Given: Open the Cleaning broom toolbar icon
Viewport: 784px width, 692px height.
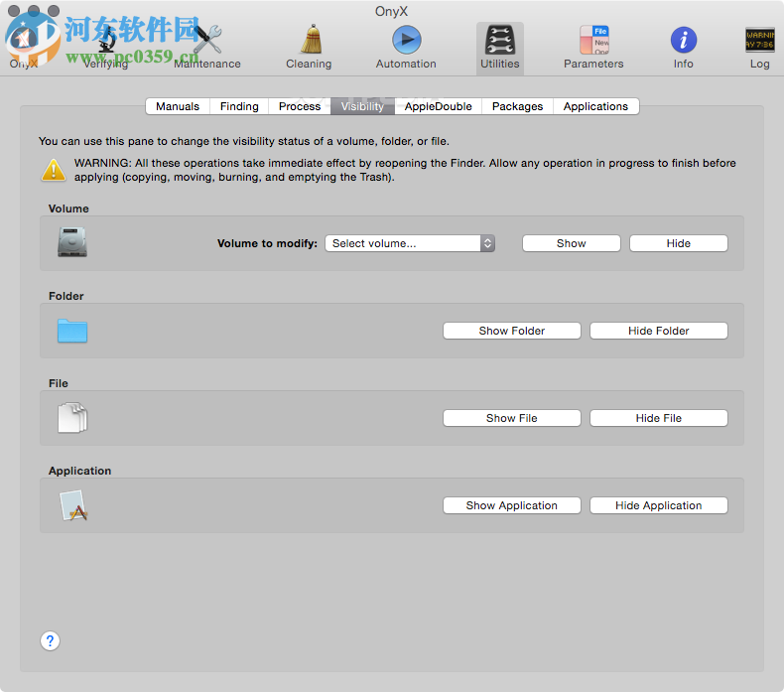Looking at the screenshot, I should coord(311,39).
